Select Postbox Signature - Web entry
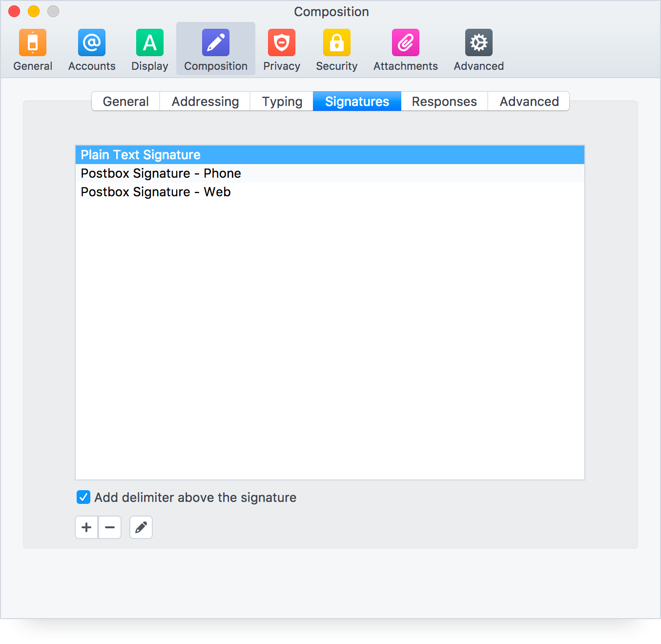 (155, 192)
